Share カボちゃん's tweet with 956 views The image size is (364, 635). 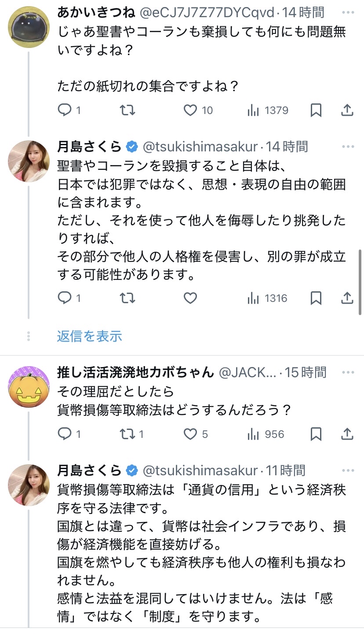coord(347,434)
